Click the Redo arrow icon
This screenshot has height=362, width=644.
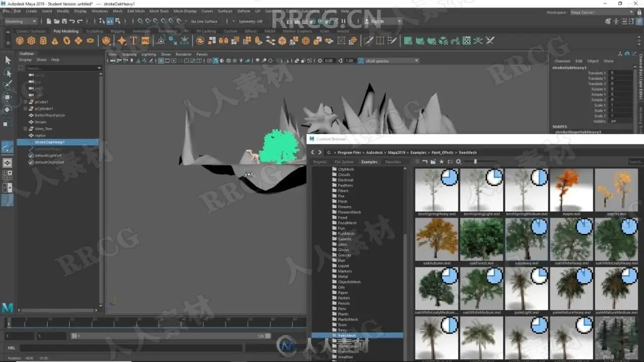(x=80, y=21)
